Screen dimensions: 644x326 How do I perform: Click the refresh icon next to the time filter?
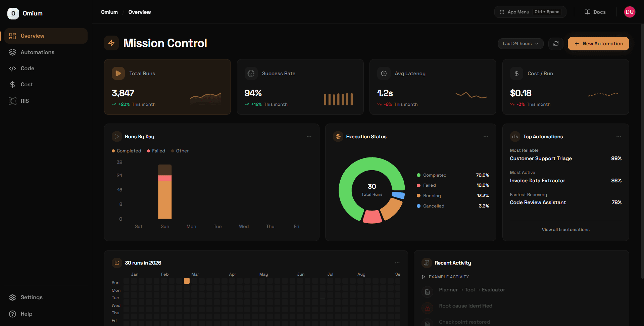(x=556, y=44)
